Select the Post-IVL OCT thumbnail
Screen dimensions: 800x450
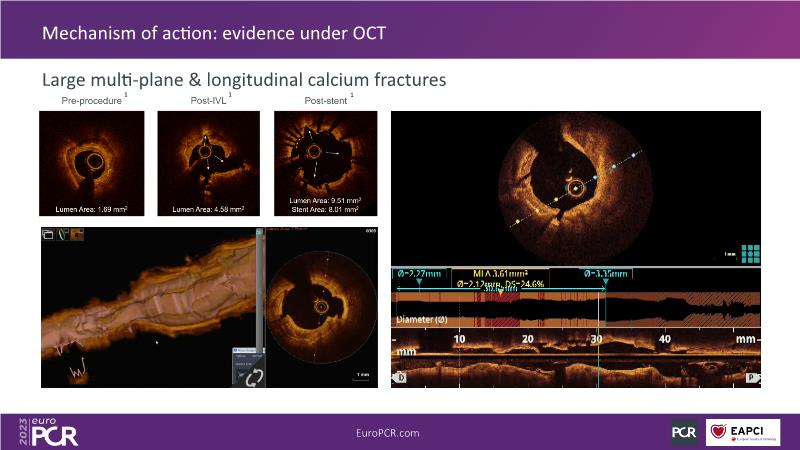point(208,164)
